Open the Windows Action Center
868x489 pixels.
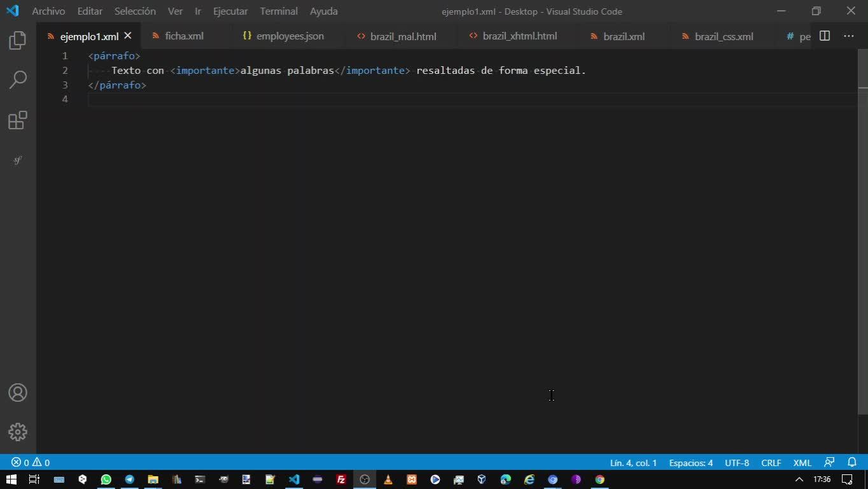point(847,479)
